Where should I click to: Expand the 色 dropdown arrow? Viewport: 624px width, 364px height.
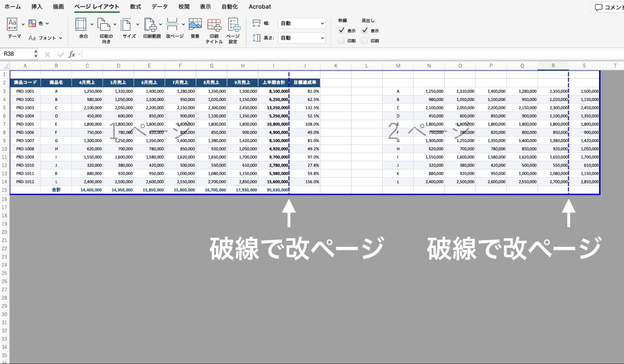[x=47, y=23]
